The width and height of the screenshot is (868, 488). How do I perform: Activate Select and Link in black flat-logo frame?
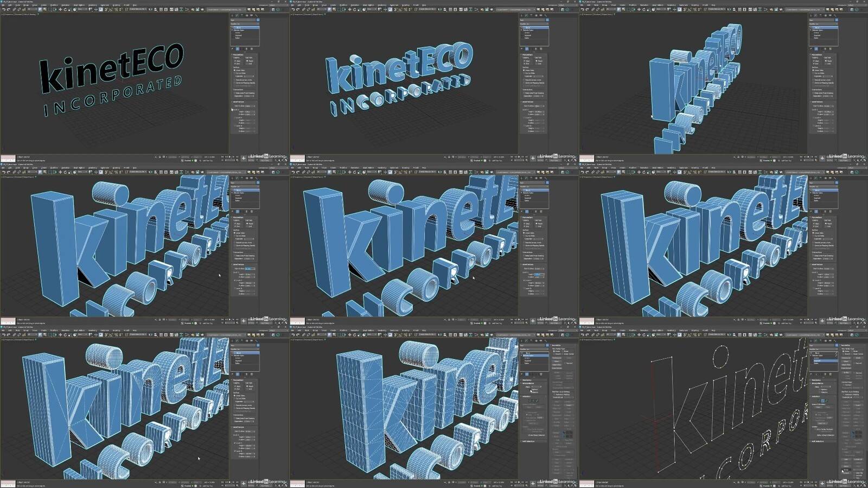[x=14, y=9]
